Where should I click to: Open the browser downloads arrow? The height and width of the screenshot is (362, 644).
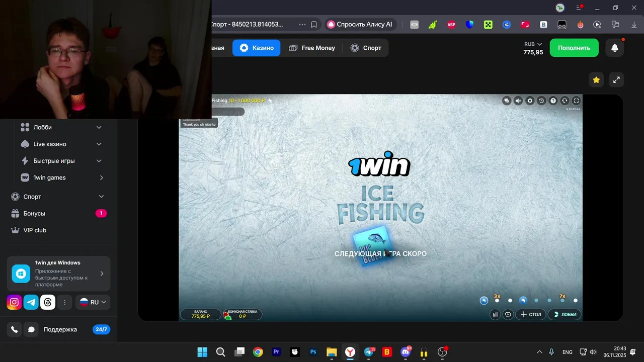634,24
